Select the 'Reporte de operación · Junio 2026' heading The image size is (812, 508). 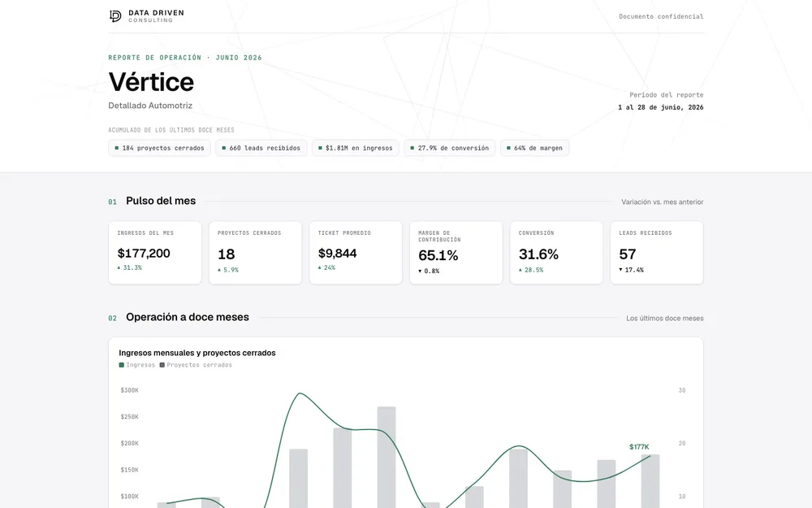185,58
